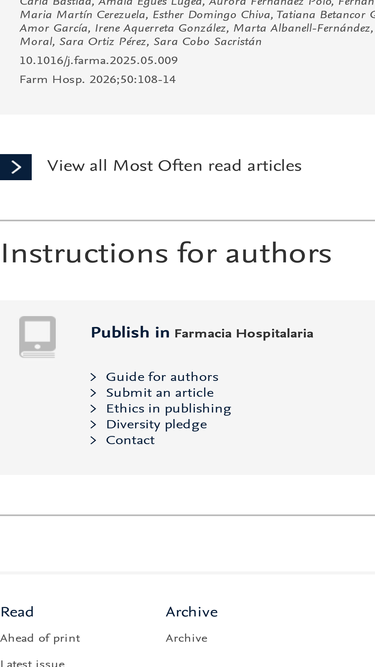Open View all Most Often read articles
Image resolution: width=375 pixels, height=667 pixels.
pos(174,166)
